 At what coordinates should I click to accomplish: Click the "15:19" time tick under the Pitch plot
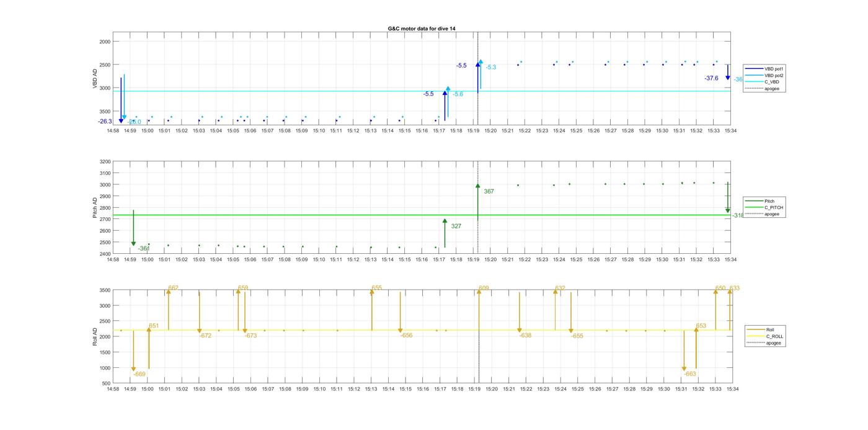(x=473, y=260)
